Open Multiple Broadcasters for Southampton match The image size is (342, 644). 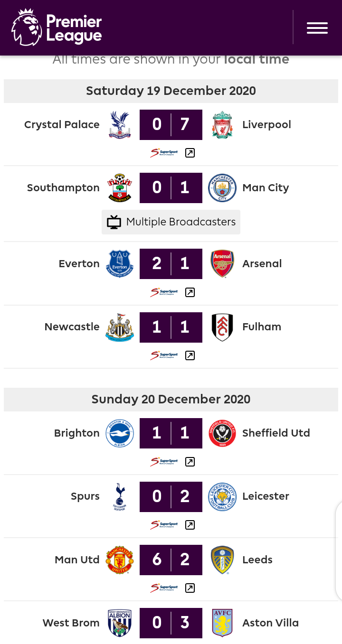[x=171, y=222]
